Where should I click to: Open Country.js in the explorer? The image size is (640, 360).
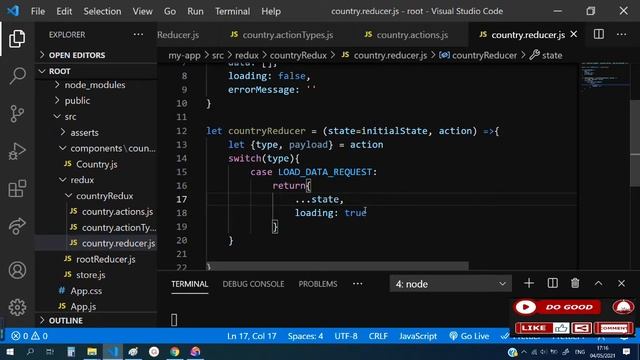coord(96,164)
